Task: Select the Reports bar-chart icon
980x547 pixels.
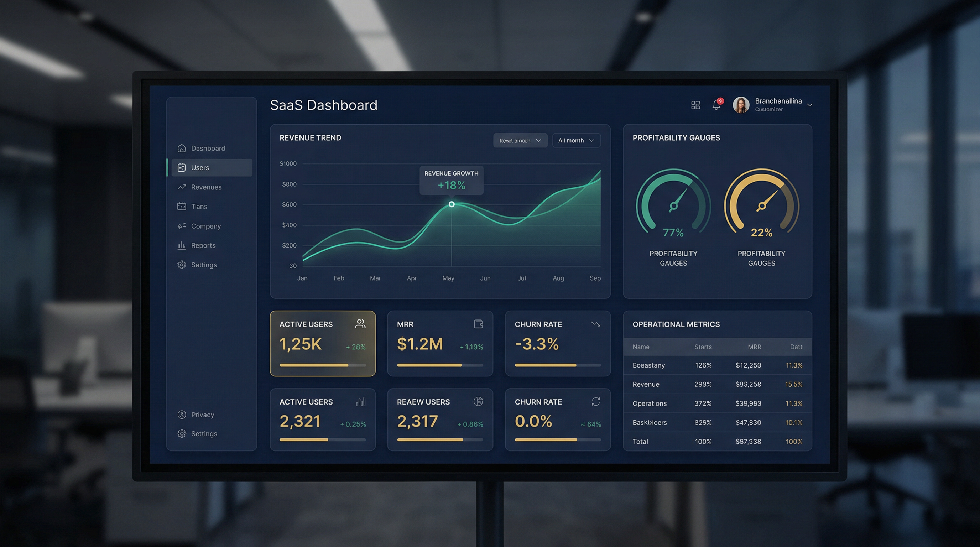Action: coord(182,245)
